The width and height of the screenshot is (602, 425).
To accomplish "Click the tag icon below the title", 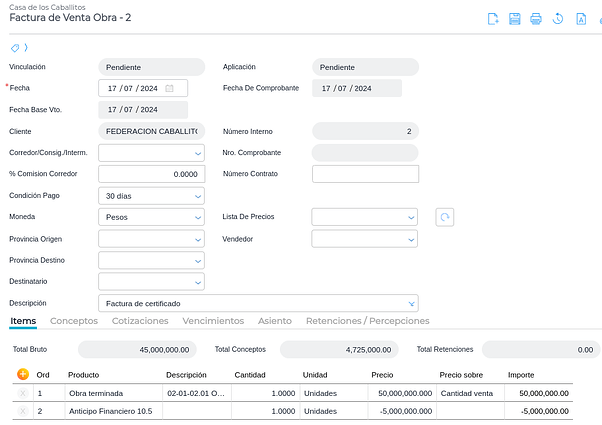I will pos(15,48).
